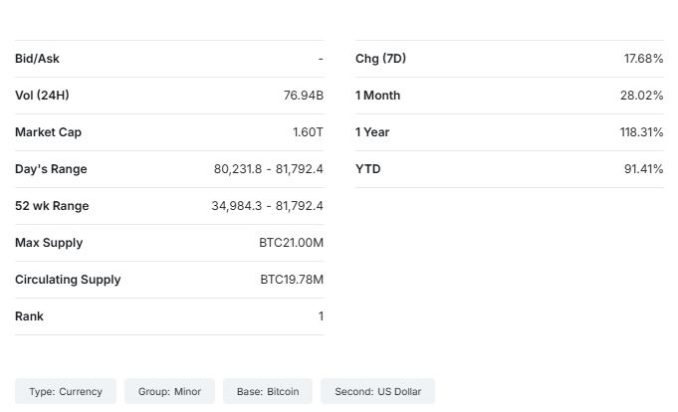Viewport: 678px width, 412px height.
Task: Click the 1 Year label
Action: (372, 132)
